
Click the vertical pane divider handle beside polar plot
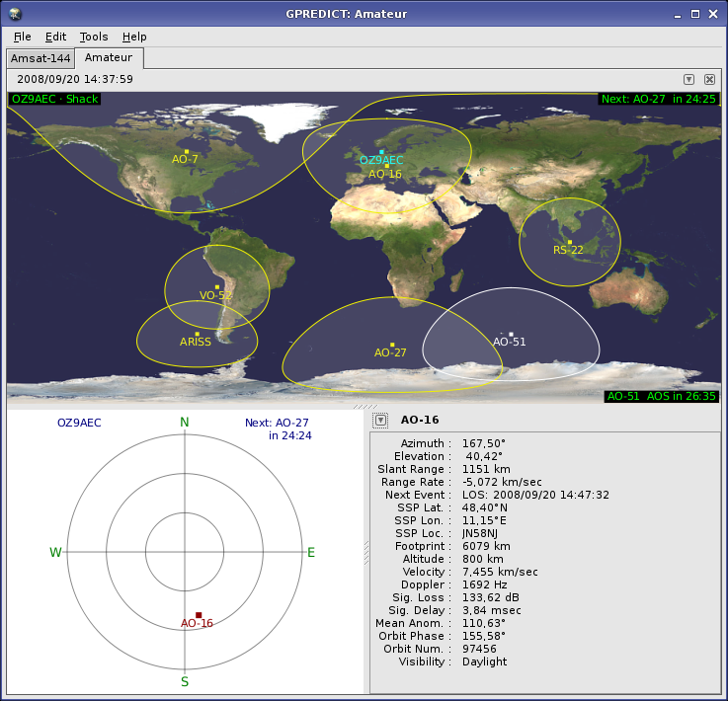point(366,552)
